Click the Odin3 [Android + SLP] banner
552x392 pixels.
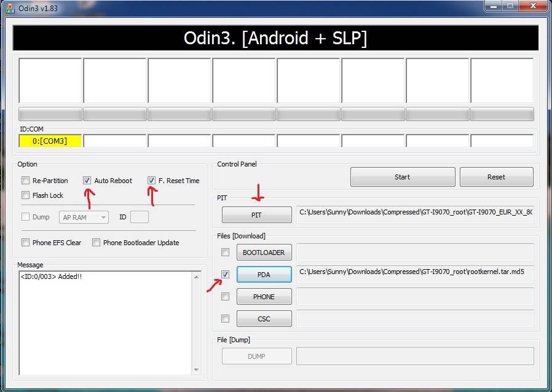point(275,37)
